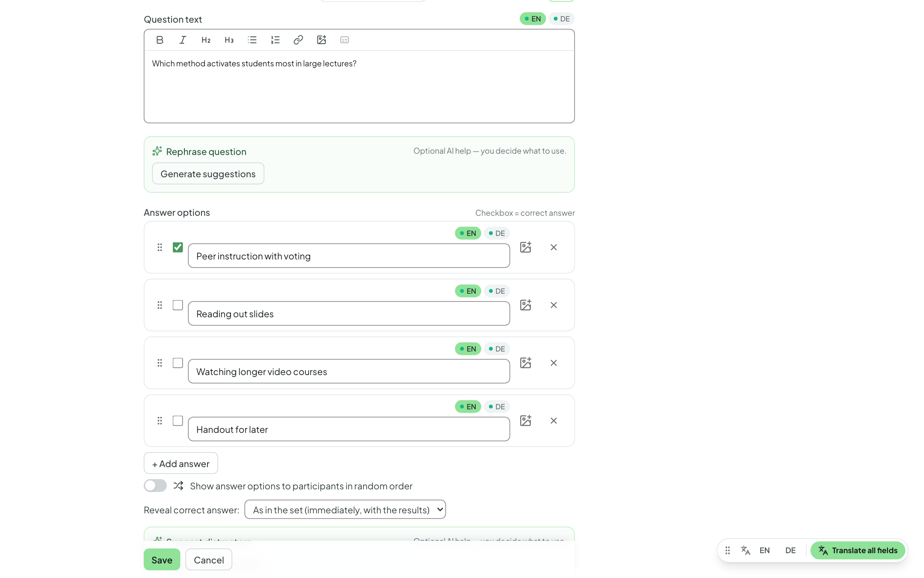Remove the Reading out slides answer
The image size is (924, 578).
(554, 305)
